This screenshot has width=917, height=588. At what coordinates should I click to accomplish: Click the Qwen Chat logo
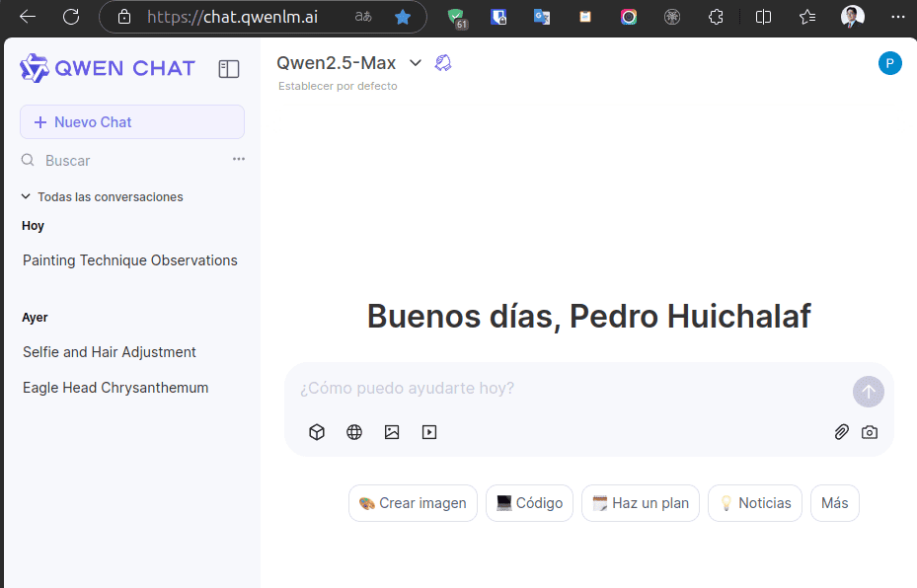(x=107, y=68)
